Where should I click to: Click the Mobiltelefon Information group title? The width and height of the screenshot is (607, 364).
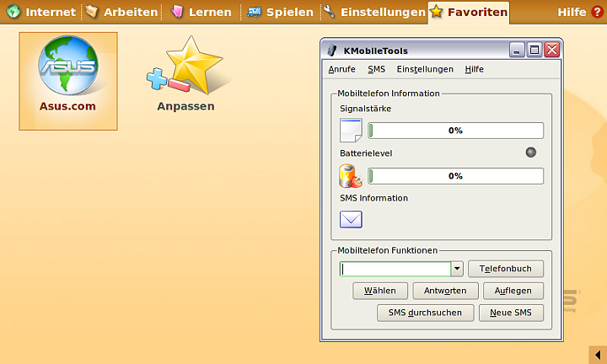(x=389, y=94)
